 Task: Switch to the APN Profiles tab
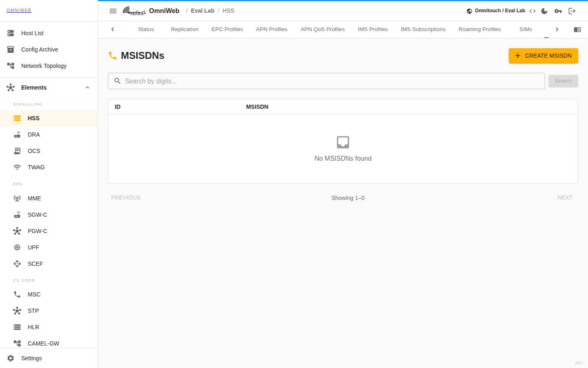(x=272, y=29)
